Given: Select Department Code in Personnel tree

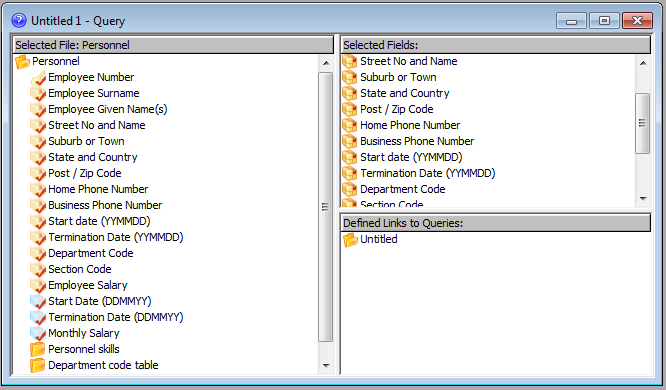Looking at the screenshot, I should pyautogui.click(x=90, y=254).
